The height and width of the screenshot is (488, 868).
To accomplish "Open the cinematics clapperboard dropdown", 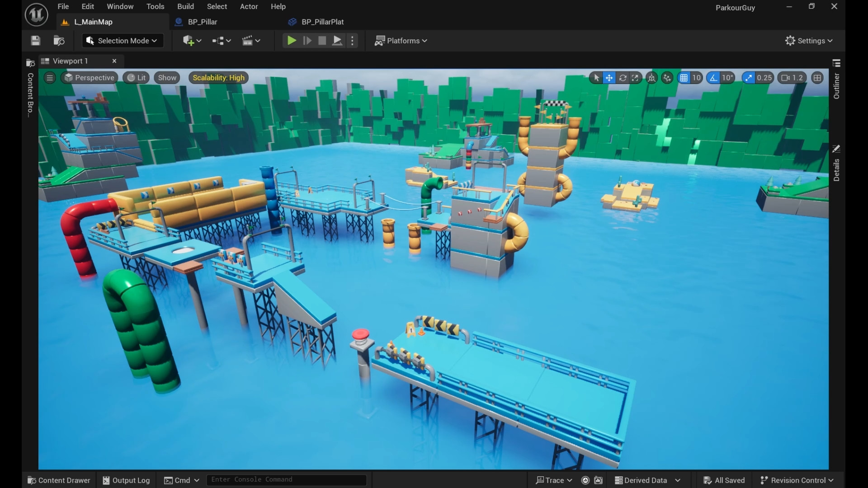I will (251, 41).
